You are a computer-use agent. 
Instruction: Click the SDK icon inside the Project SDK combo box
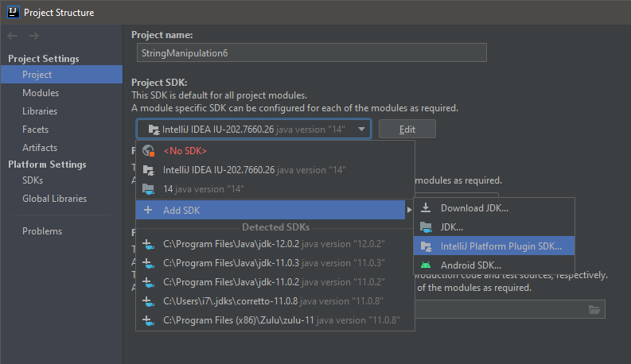point(154,130)
